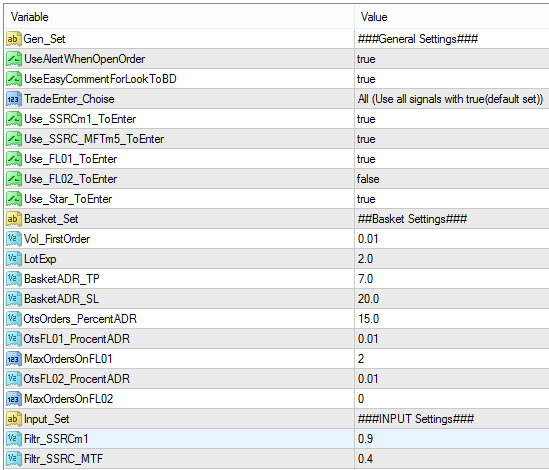Click the boolean icon beside Use_FL02_ToEnter

click(x=14, y=179)
